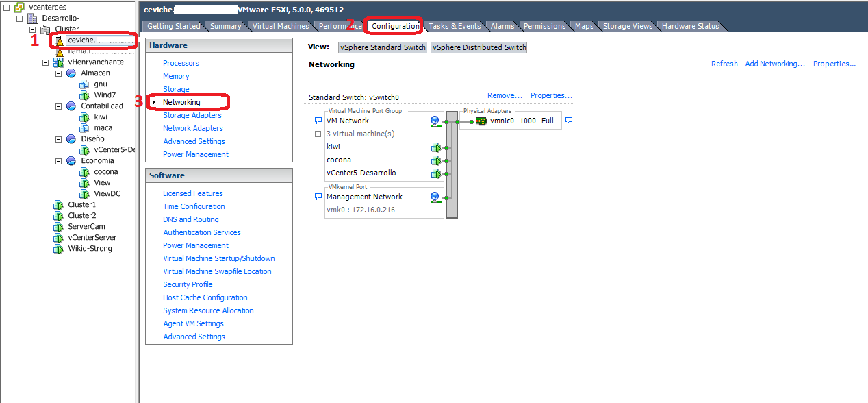Open the Alarms tab

click(x=502, y=26)
